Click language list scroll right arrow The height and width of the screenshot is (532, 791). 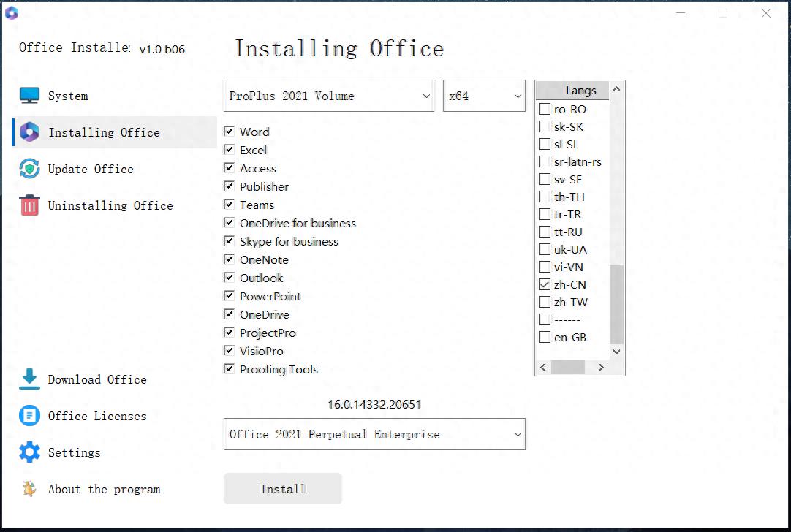pos(601,367)
